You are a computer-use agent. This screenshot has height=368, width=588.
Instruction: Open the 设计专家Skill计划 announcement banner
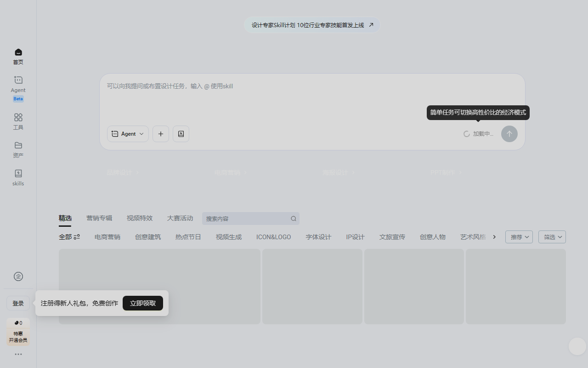pos(312,25)
